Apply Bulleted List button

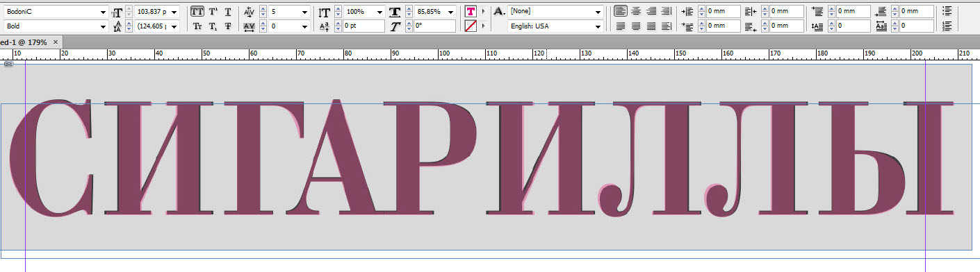(947, 12)
